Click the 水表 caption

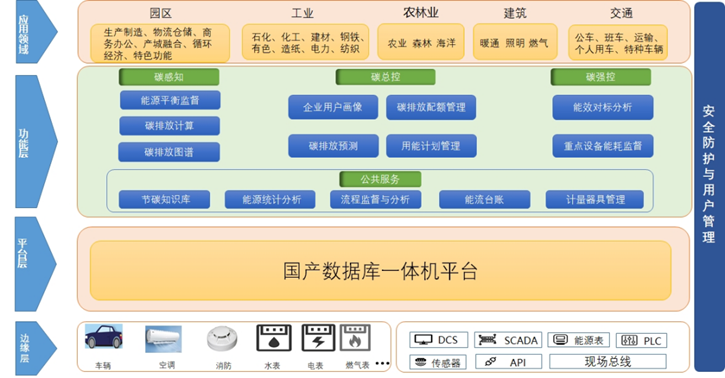[x=272, y=366]
